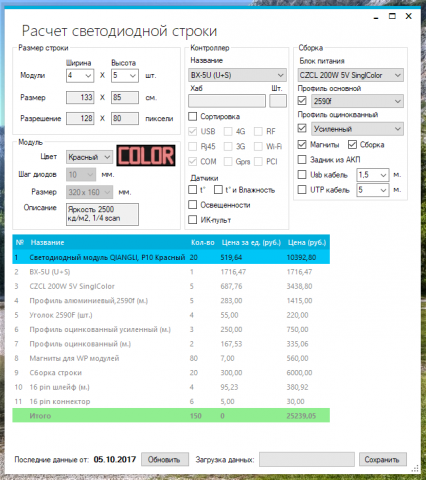Enable the Usb кабель checkbox
426x480 pixels.
302,174
